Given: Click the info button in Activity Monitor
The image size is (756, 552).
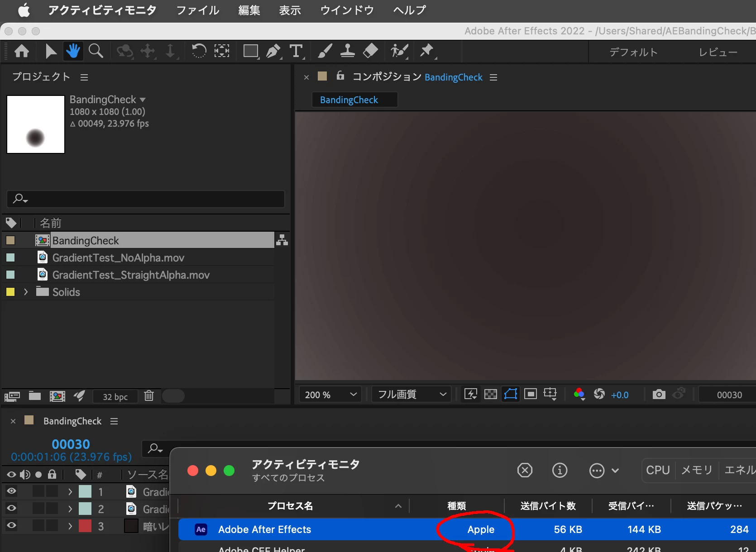Looking at the screenshot, I should (560, 471).
